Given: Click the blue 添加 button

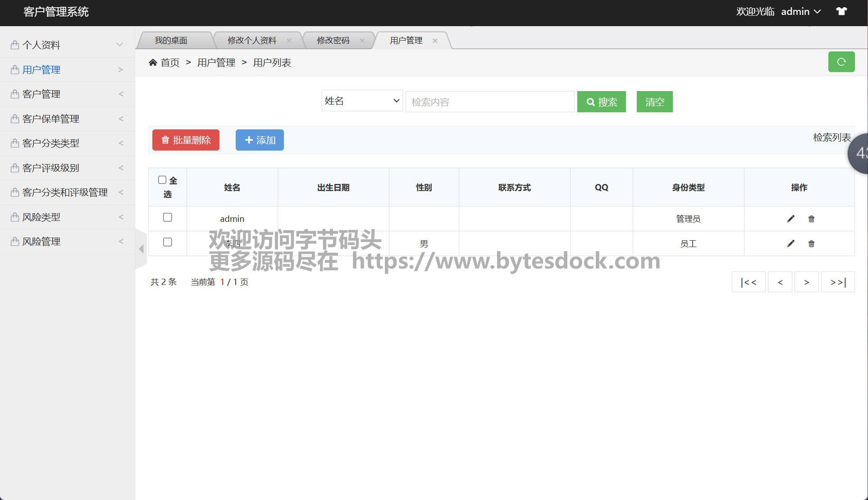Looking at the screenshot, I should click(260, 140).
